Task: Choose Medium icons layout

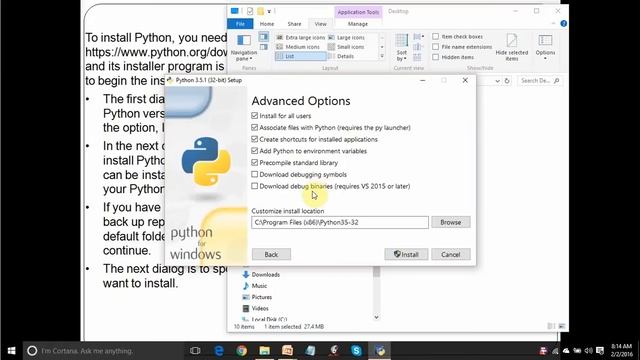Action: [x=298, y=47]
